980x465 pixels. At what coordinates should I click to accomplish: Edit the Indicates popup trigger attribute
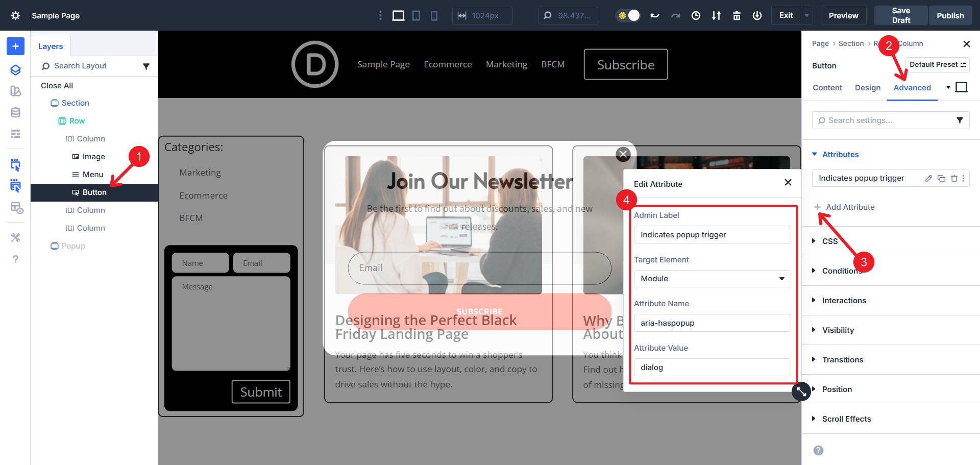927,178
